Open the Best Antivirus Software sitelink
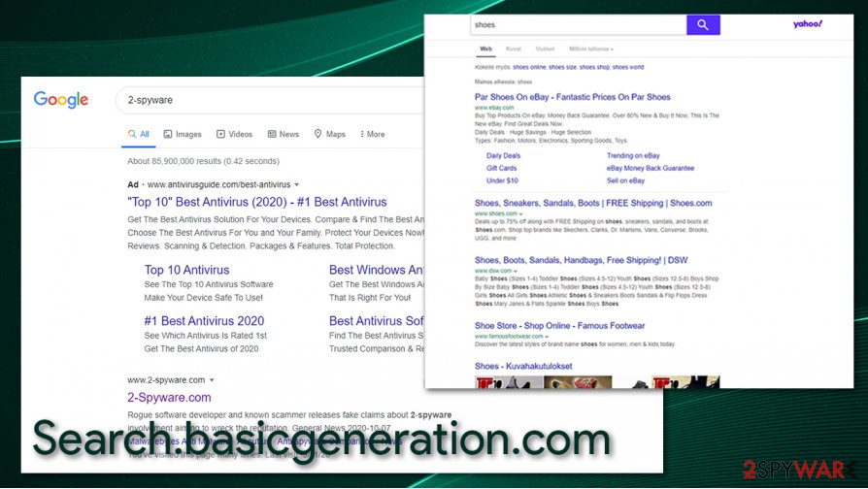868x489 pixels. 377,321
